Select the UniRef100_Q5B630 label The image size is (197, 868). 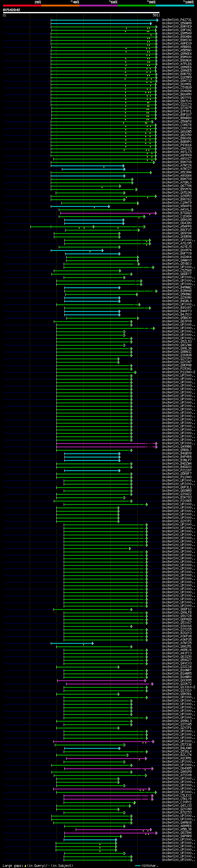pyautogui.click(x=177, y=318)
